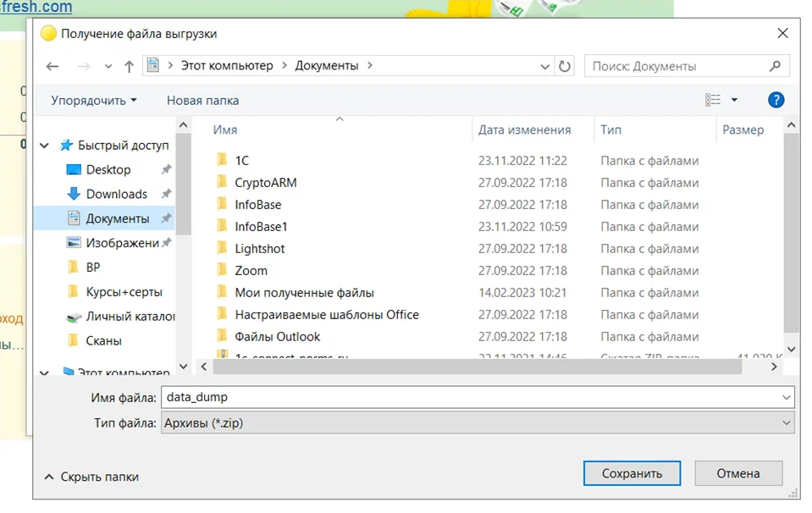
Task: Create a folder with Новая папка
Action: click(x=202, y=101)
